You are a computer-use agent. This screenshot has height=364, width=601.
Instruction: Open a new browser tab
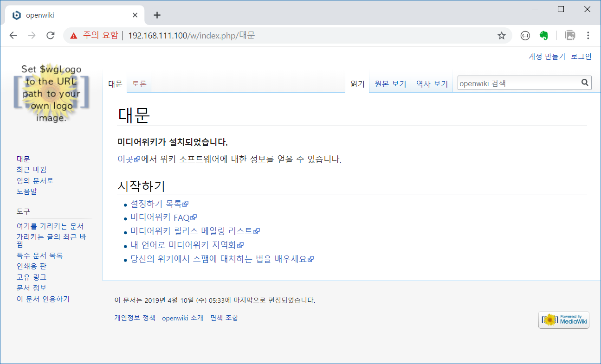click(157, 15)
